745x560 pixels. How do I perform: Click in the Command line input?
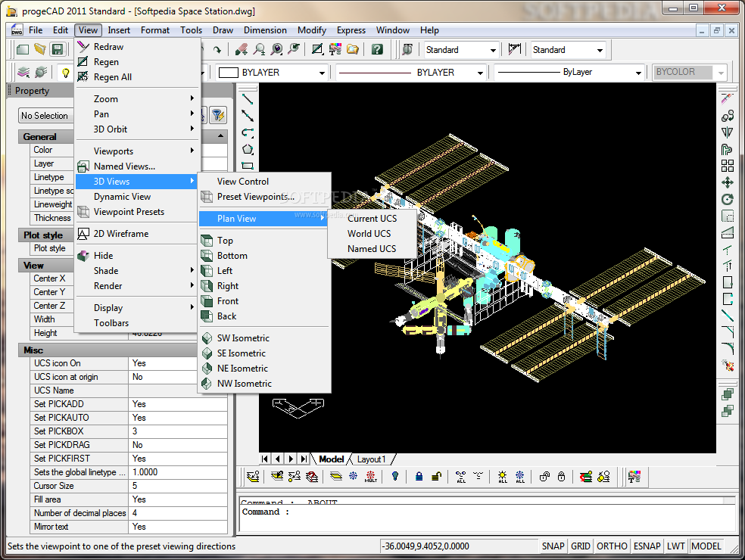pyautogui.click(x=487, y=518)
